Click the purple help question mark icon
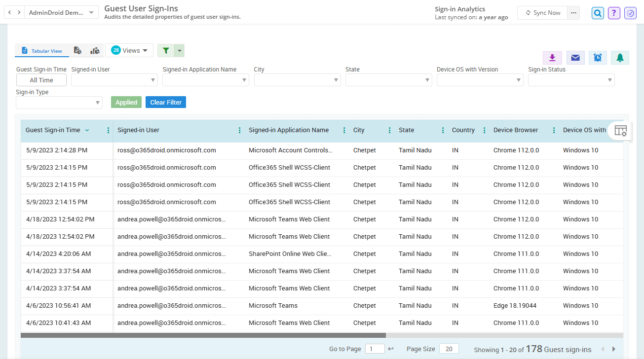This screenshot has height=359, width=644. (x=614, y=13)
